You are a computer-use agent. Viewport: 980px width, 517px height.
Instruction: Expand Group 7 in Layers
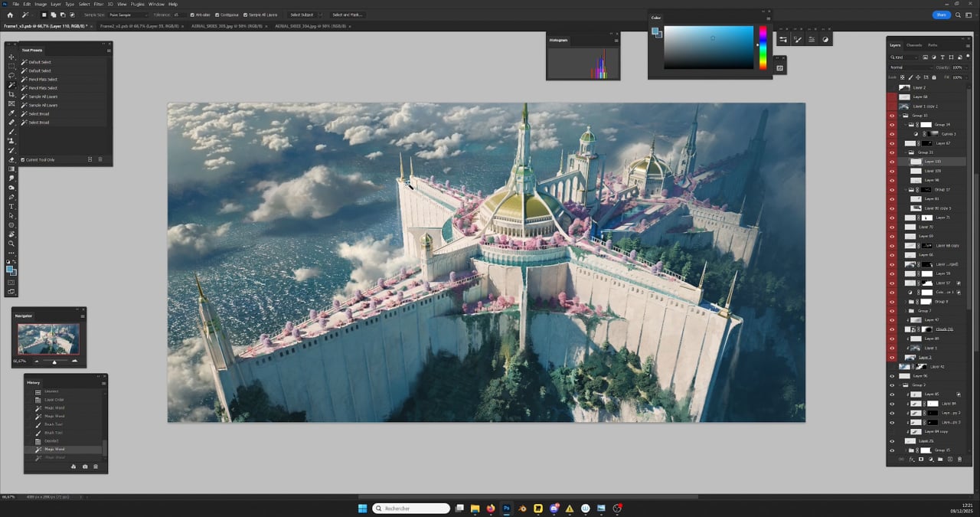904,311
